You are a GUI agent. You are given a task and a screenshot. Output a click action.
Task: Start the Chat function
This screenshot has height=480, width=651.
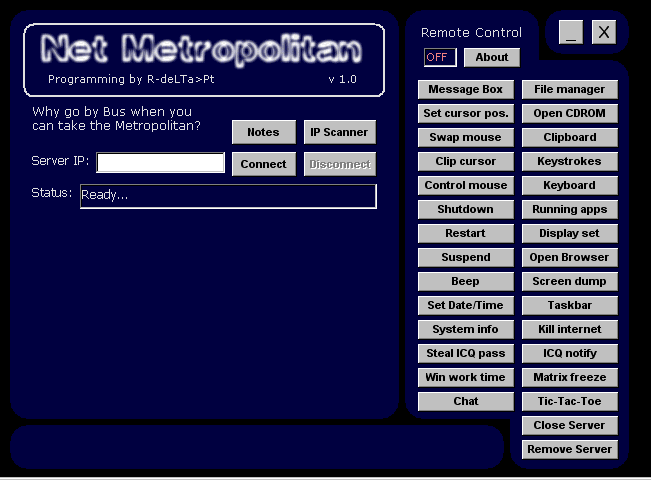pyautogui.click(x=466, y=401)
